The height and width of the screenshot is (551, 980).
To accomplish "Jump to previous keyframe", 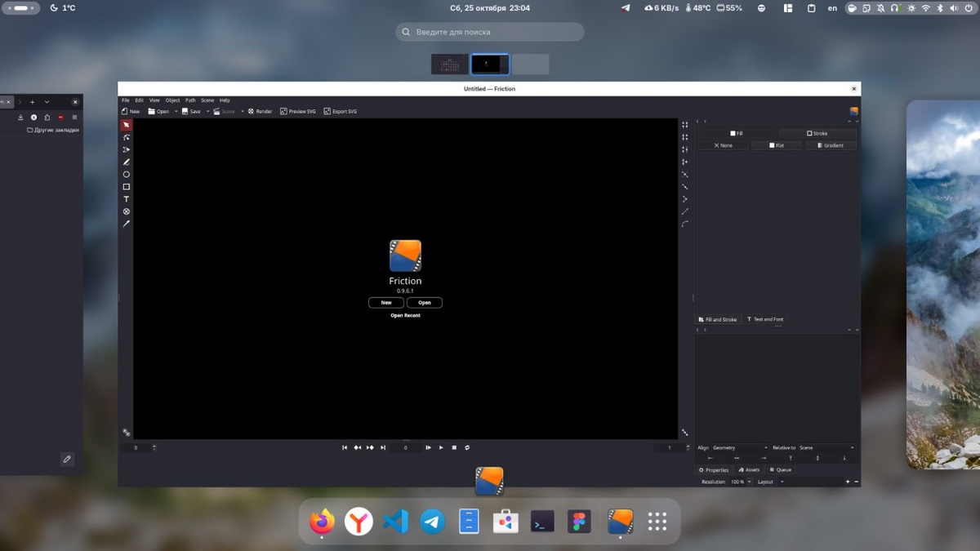I will tap(357, 447).
